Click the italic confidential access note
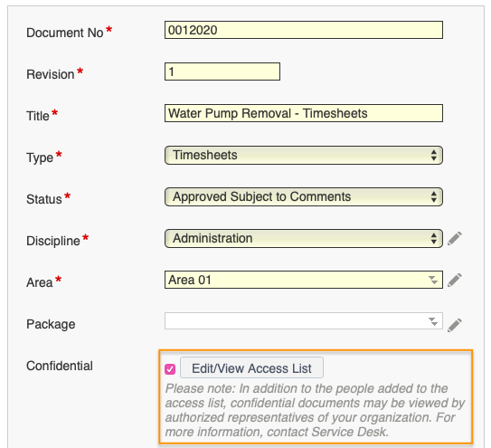The height and width of the screenshot is (448, 491). [315, 410]
